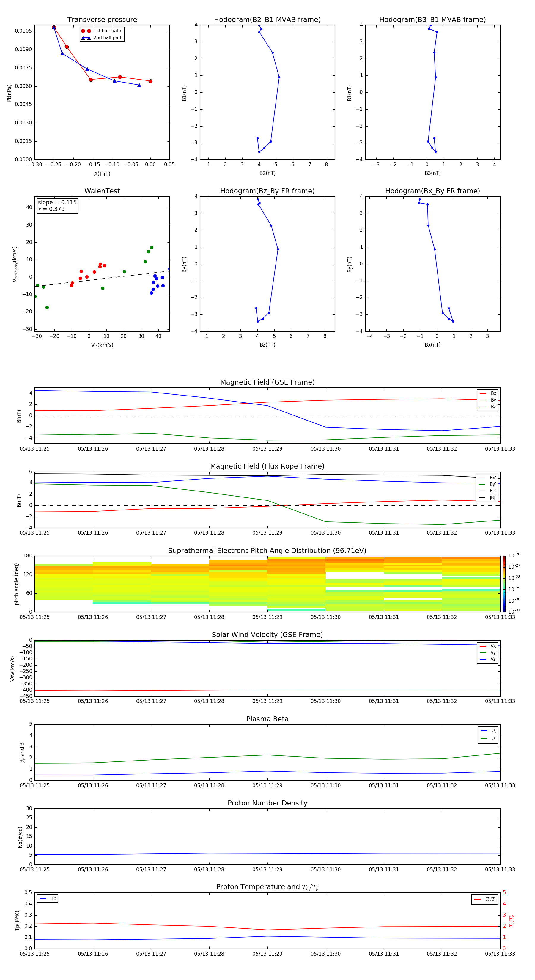Click the 'βp' legend entry in Plasma Beta
535x980 pixels.
[x=488, y=731]
